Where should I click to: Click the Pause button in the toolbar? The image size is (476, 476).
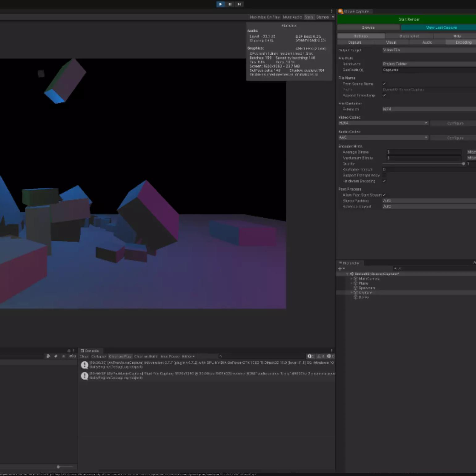[230, 4]
